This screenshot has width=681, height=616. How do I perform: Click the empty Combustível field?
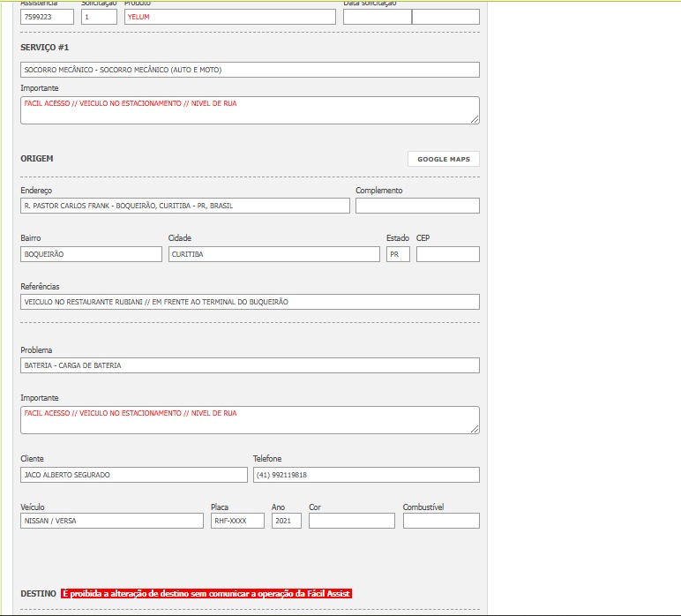pos(441,521)
